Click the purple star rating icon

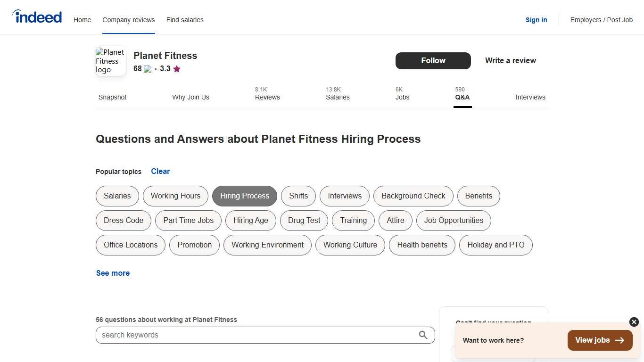[x=177, y=69]
